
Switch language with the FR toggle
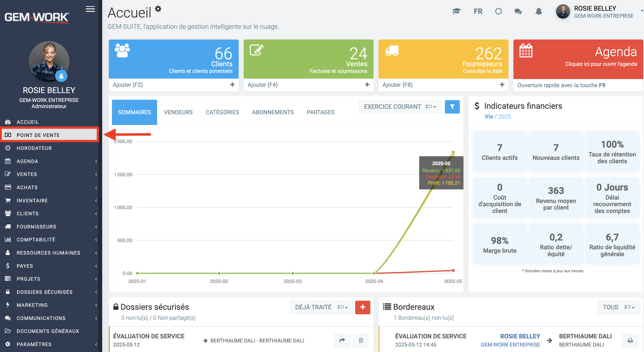(x=478, y=12)
